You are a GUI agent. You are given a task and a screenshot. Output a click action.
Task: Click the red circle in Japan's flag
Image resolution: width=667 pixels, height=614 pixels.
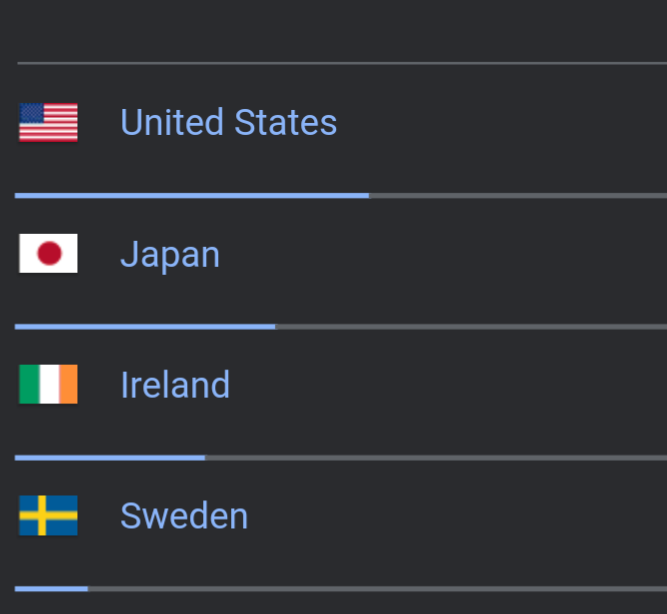point(49,253)
